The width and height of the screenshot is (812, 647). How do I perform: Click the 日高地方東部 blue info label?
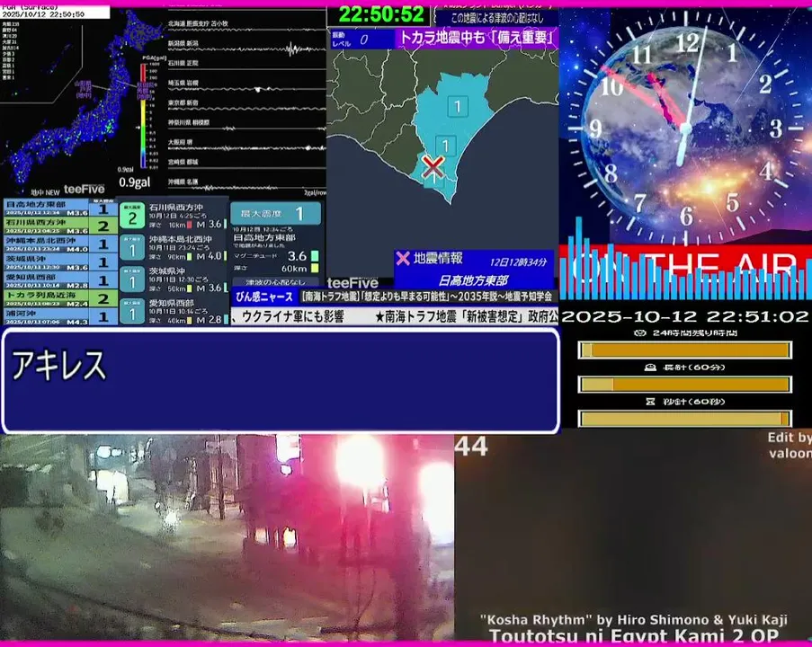(x=473, y=280)
